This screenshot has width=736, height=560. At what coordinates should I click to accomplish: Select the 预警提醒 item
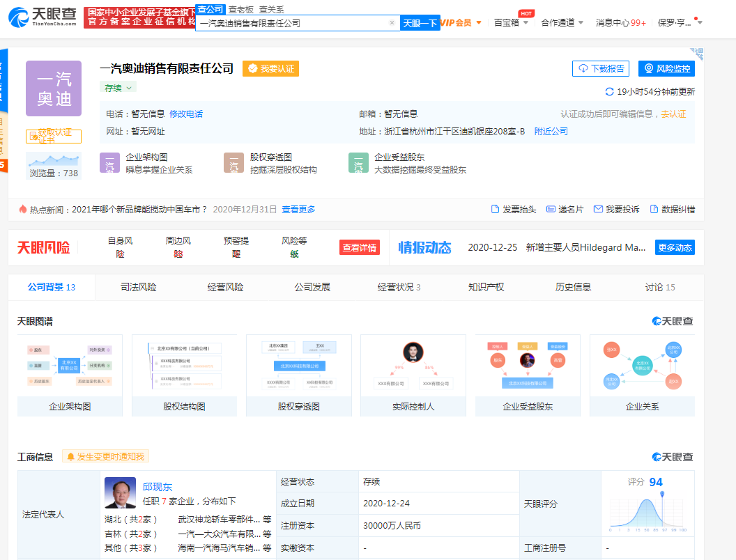(x=236, y=247)
